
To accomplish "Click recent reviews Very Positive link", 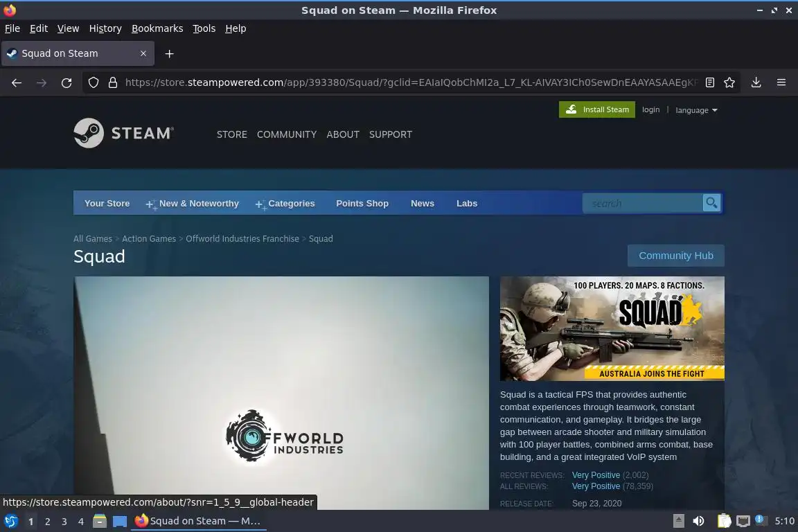I will 596,475.
